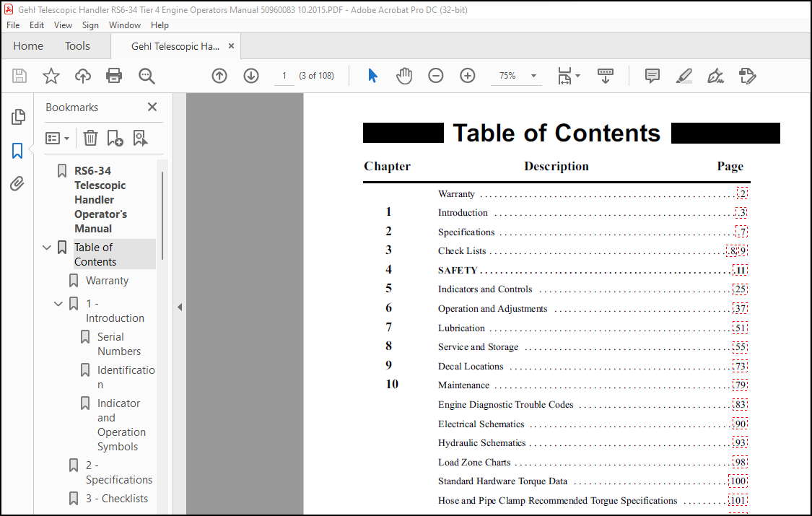The height and width of the screenshot is (516, 812).
Task: Open the Help menu
Action: click(160, 25)
